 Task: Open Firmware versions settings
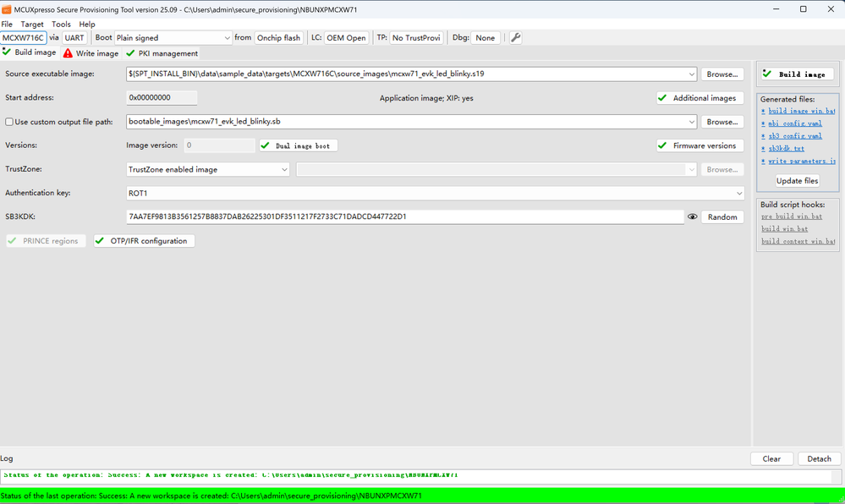click(x=700, y=145)
